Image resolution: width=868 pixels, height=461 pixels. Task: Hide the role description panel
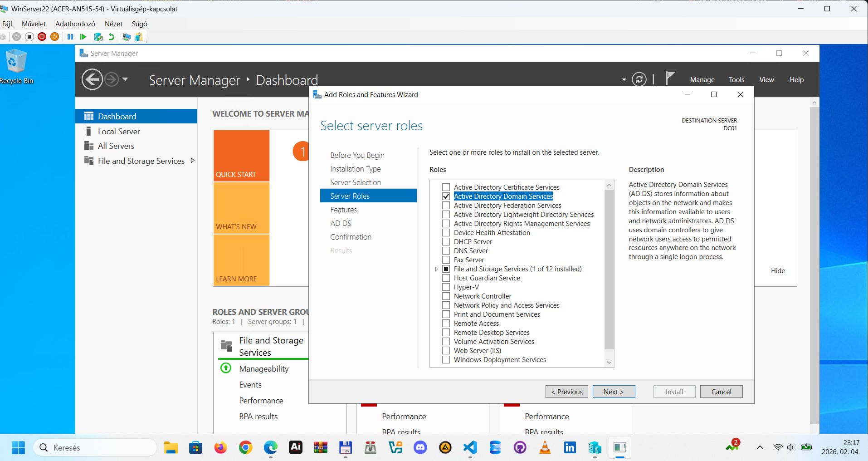pos(777,270)
